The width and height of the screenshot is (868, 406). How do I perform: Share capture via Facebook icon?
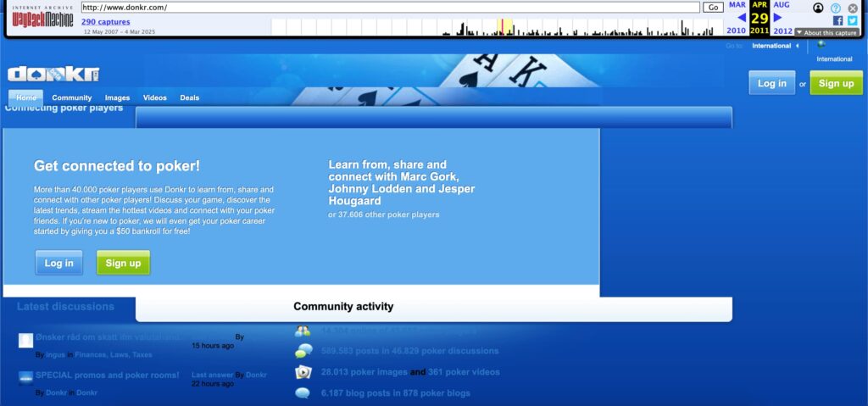[838, 20]
